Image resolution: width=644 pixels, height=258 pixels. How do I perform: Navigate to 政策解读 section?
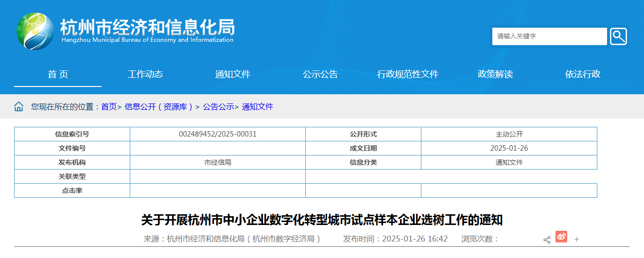tap(495, 74)
